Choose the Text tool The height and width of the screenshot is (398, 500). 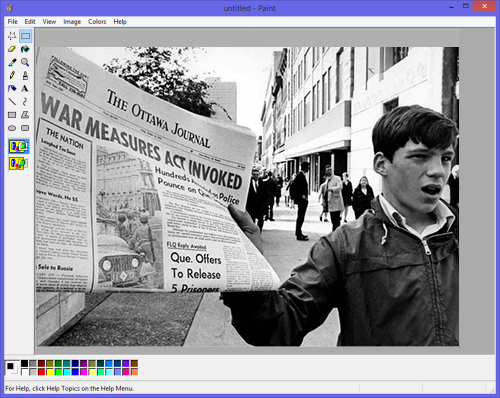point(25,88)
